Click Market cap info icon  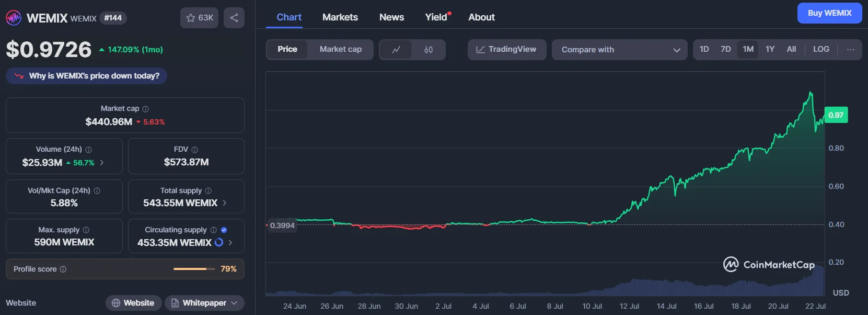pos(146,109)
